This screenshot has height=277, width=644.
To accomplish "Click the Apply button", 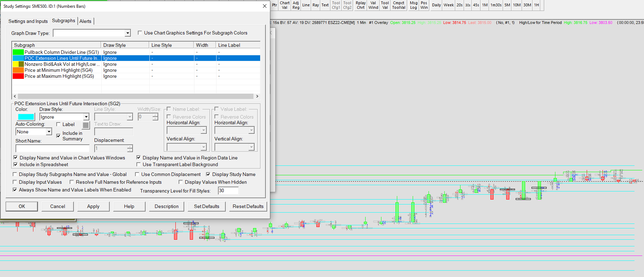I will coord(93,206).
